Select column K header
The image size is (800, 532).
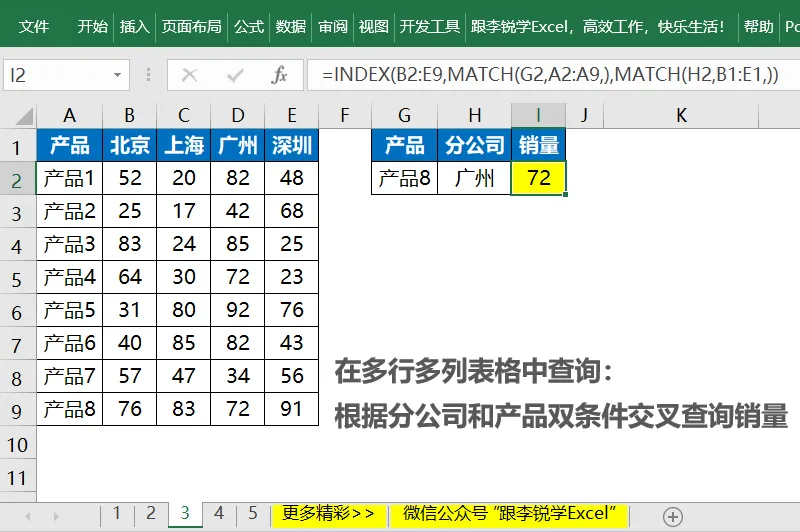pyautogui.click(x=681, y=116)
